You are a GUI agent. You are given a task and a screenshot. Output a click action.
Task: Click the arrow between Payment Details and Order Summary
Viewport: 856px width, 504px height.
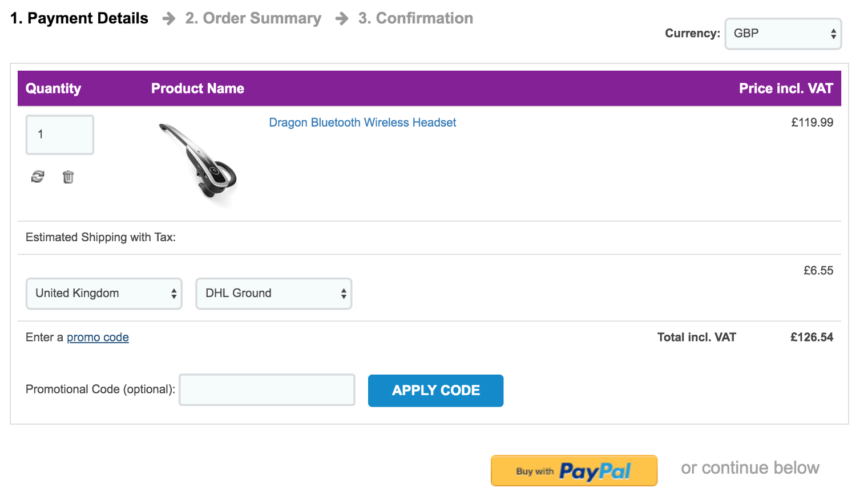(x=168, y=18)
